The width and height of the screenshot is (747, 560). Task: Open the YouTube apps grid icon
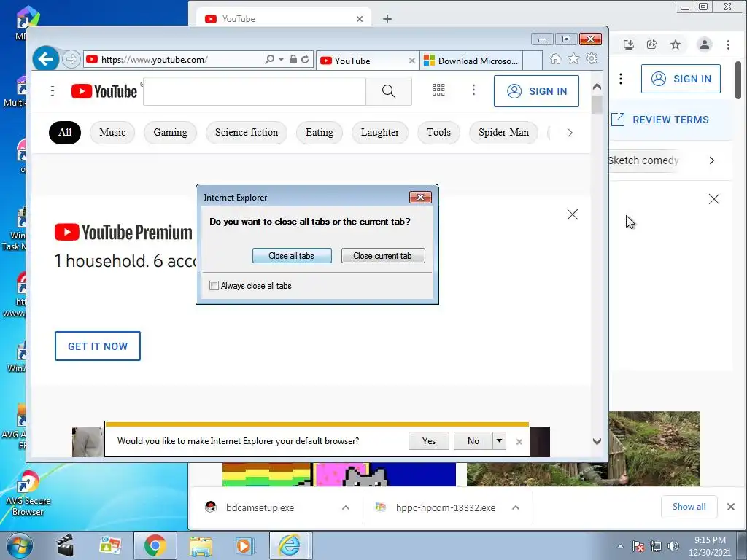(438, 90)
